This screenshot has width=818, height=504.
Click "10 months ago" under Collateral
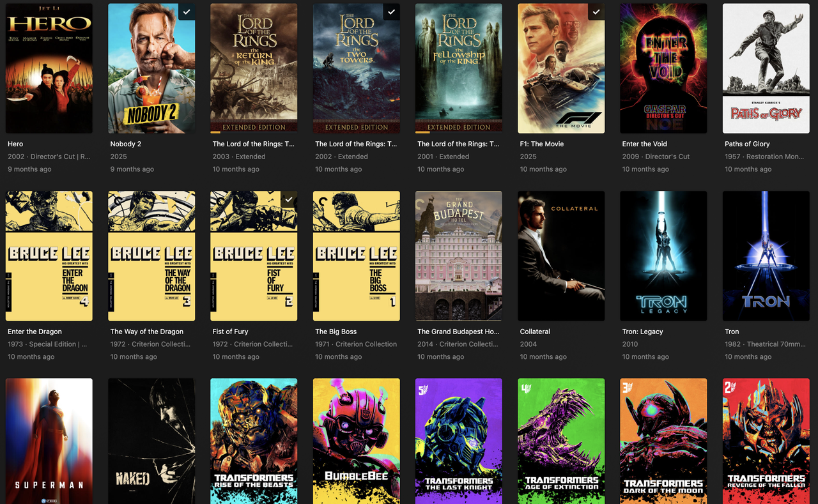543,357
